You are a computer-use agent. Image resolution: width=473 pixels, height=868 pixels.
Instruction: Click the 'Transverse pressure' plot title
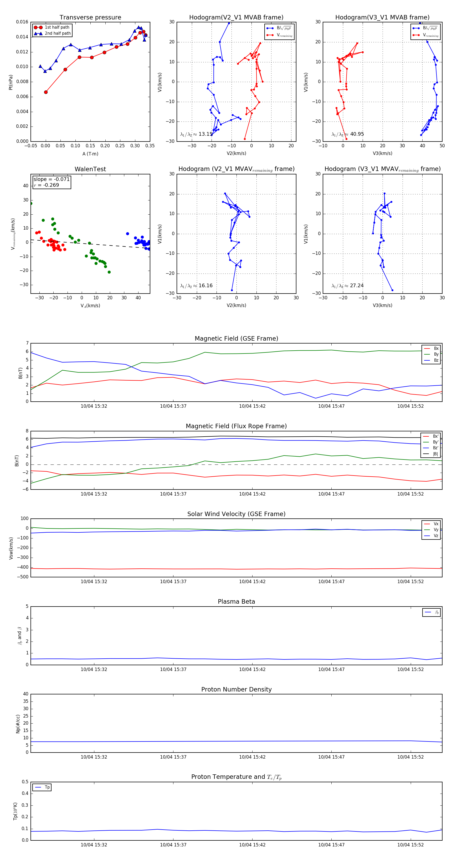90,18
